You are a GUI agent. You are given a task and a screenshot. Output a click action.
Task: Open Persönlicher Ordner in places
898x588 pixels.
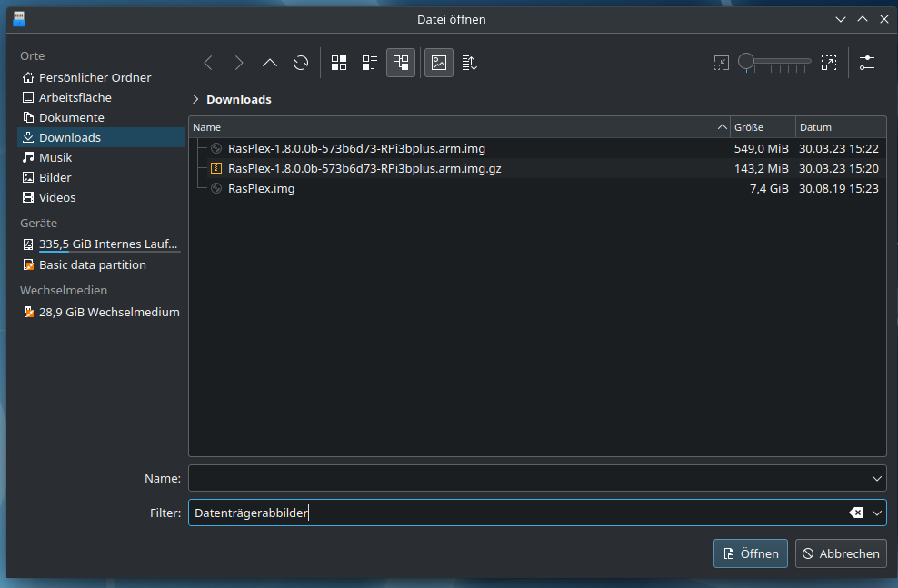coord(102,77)
